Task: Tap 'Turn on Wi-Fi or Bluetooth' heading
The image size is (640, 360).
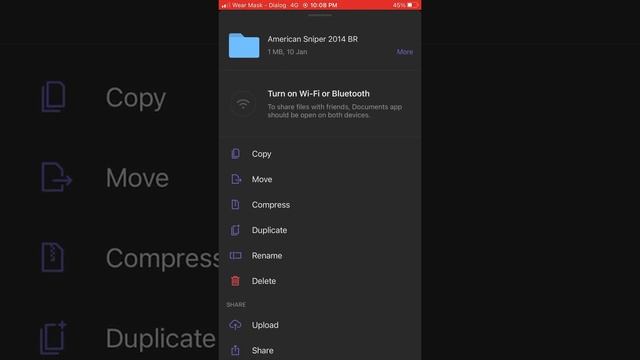Action: pos(318,93)
